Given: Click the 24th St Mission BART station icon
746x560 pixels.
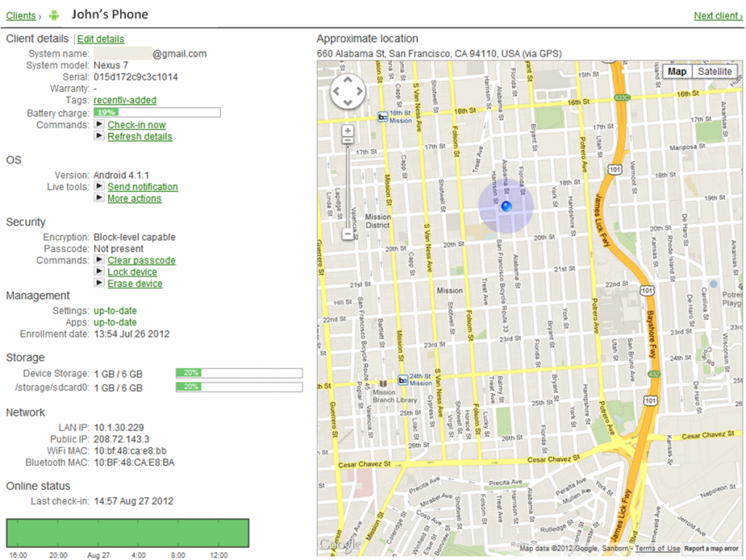Looking at the screenshot, I should 402,379.
